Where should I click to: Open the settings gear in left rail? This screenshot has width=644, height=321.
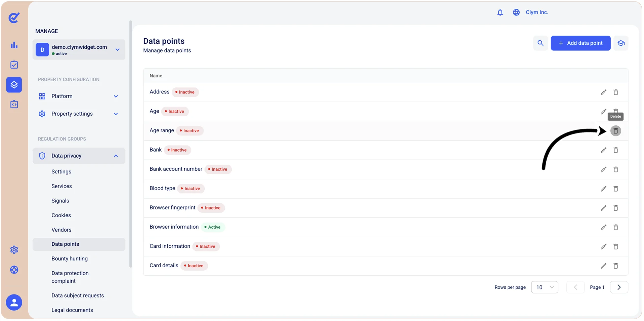point(14,250)
